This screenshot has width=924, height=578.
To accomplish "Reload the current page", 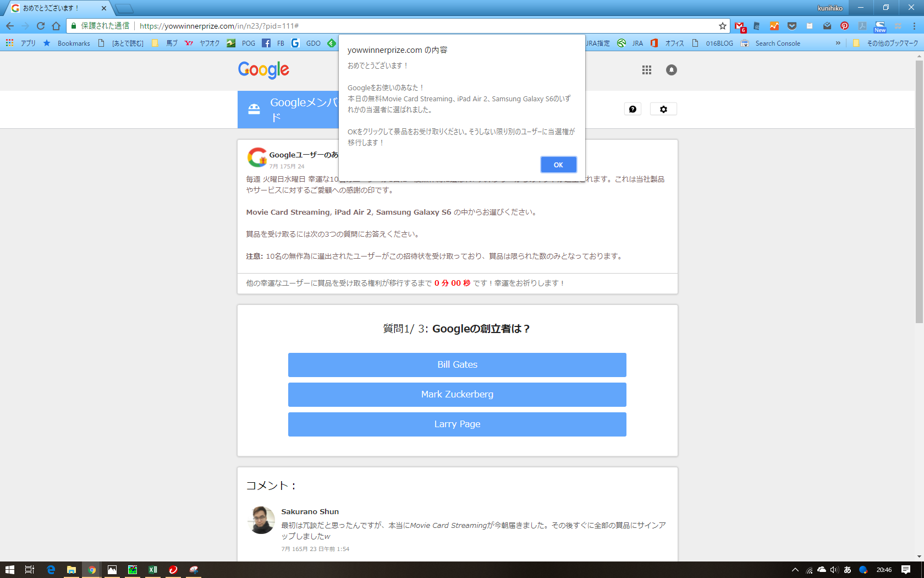I will 41,26.
